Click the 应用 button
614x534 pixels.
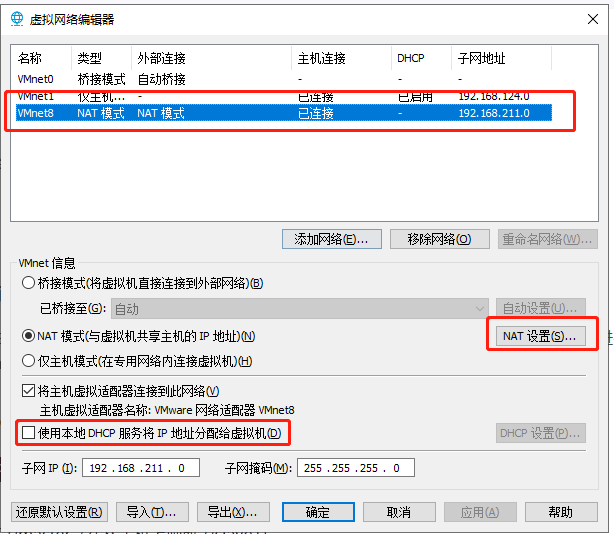480,512
